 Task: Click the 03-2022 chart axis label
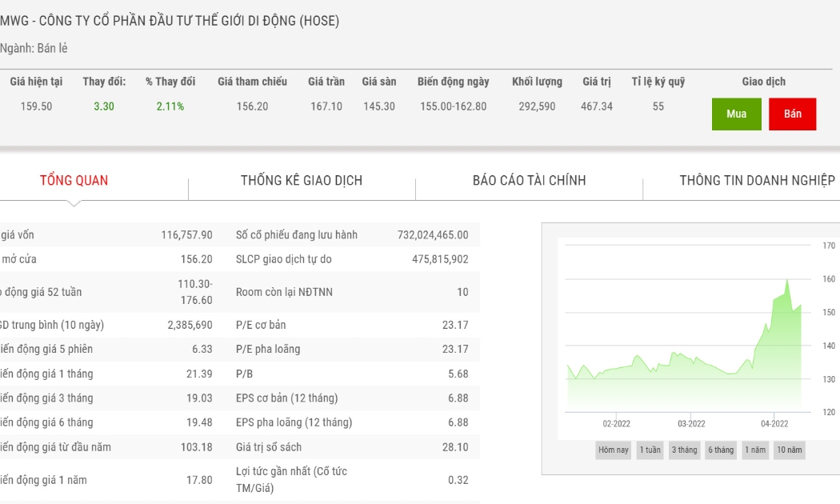click(x=691, y=424)
